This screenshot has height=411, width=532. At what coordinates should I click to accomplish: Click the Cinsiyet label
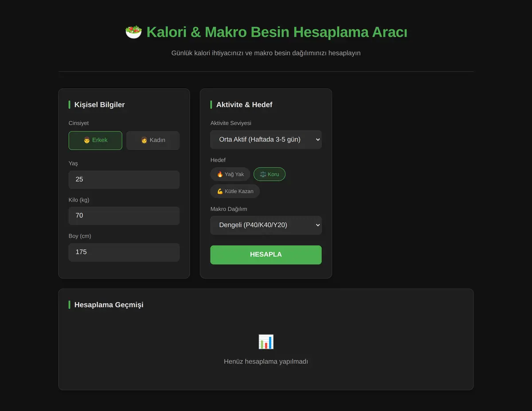tap(79, 123)
